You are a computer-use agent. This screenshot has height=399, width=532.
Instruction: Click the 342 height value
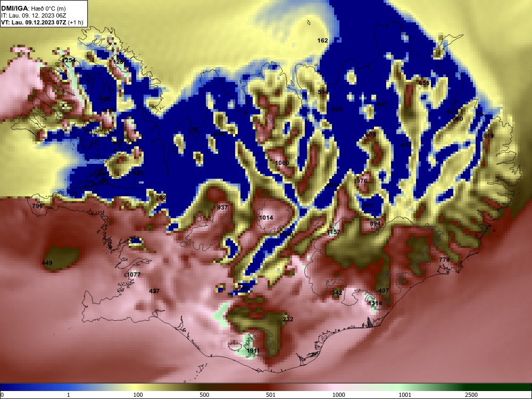337,293
